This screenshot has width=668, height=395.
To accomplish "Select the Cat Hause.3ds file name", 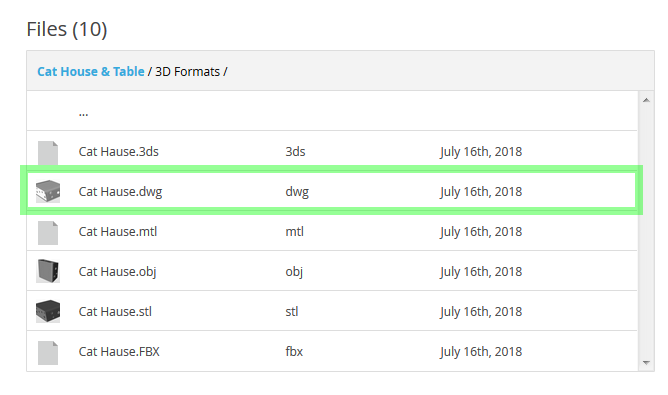I will point(118,152).
